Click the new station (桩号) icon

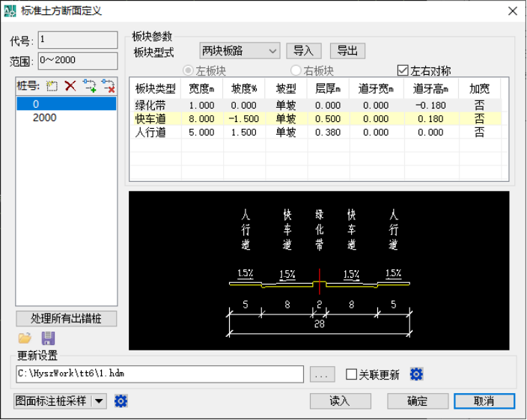coord(52,86)
